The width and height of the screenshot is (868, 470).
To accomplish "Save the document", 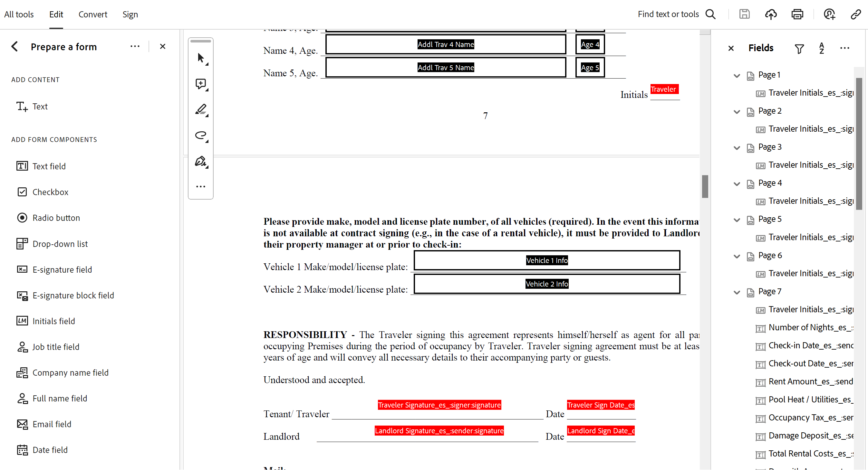I will click(x=745, y=14).
